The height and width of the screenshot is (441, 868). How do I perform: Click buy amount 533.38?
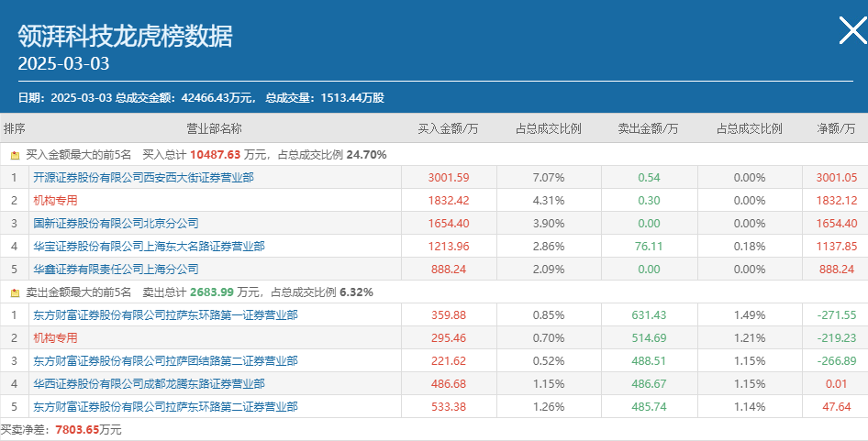coord(449,407)
